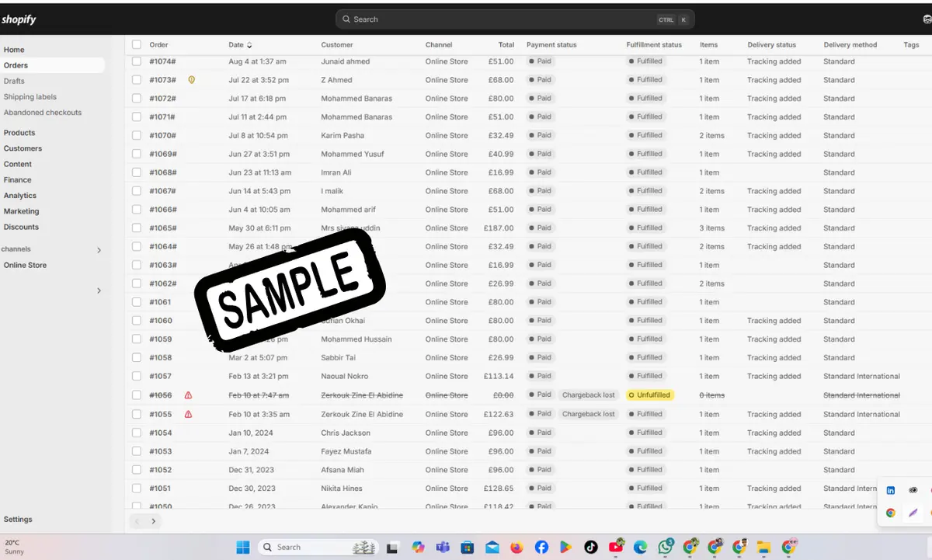Click Marketing in the sidebar
This screenshot has width=932, height=560.
pyautogui.click(x=21, y=211)
